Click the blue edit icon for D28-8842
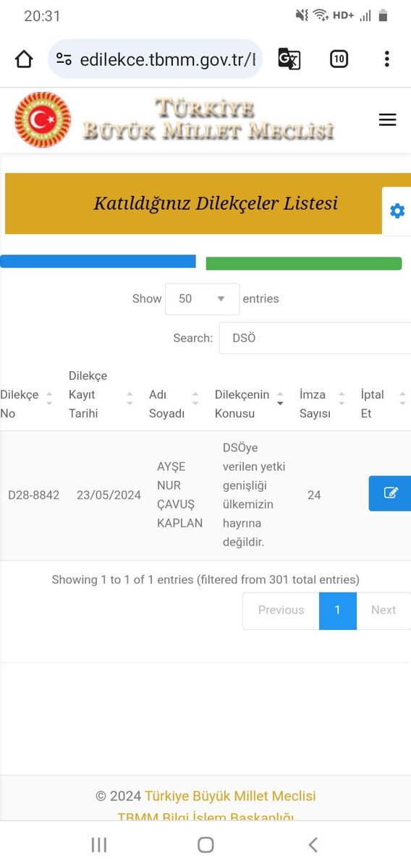This screenshot has height=868, width=411. 390,493
